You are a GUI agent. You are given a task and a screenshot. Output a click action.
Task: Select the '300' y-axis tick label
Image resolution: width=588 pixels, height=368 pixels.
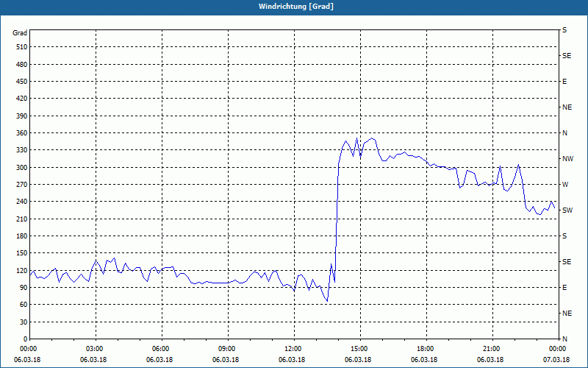click(x=22, y=168)
